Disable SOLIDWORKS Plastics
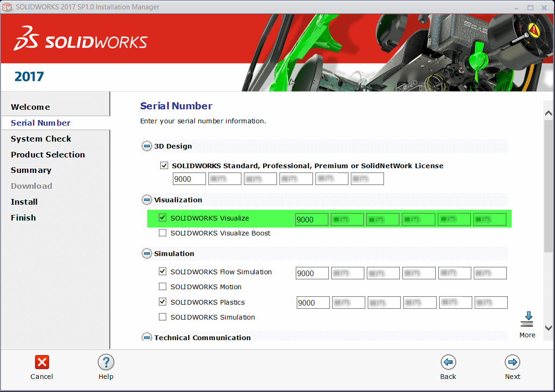 point(163,302)
